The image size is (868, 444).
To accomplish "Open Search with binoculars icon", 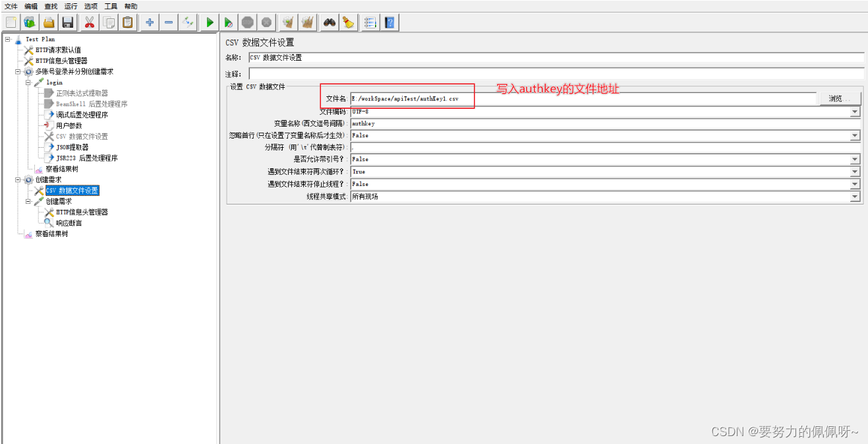I will pyautogui.click(x=329, y=22).
